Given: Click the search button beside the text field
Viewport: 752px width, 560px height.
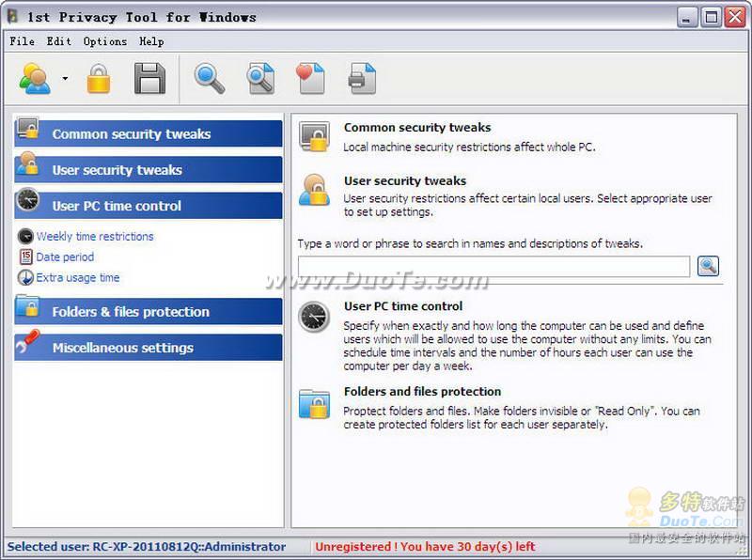Looking at the screenshot, I should (708, 266).
